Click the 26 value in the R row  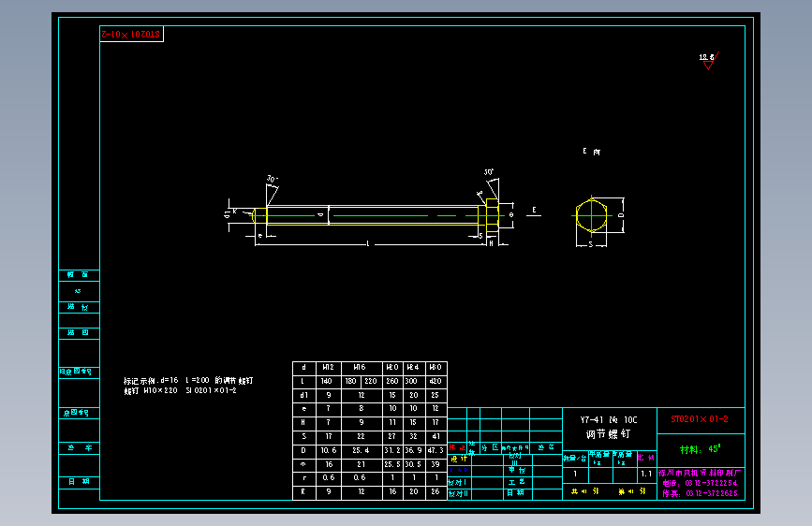click(x=436, y=491)
